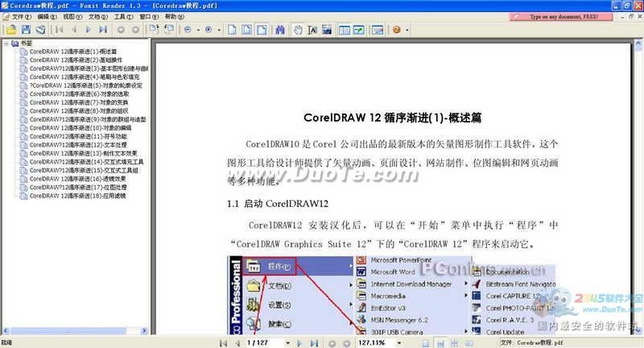
Task: Click the orange help icon
Action: [397, 30]
